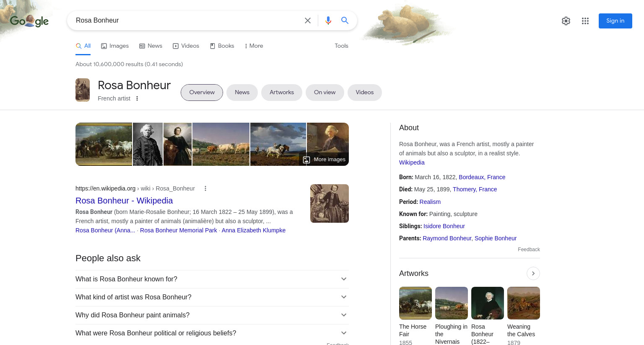The width and height of the screenshot is (644, 345).
Task: Open Rosa Bonheur - Wikipedia result
Action: click(x=124, y=201)
